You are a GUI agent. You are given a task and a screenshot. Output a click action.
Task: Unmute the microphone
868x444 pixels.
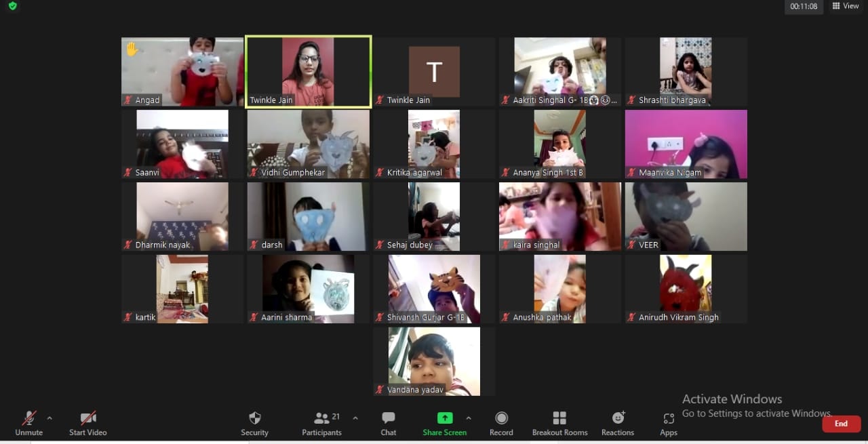click(x=28, y=423)
